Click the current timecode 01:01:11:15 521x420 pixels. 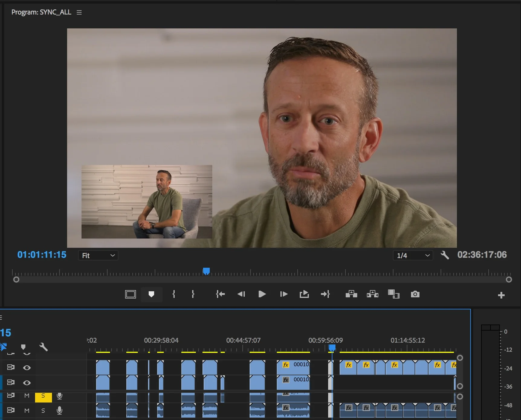[x=42, y=255]
